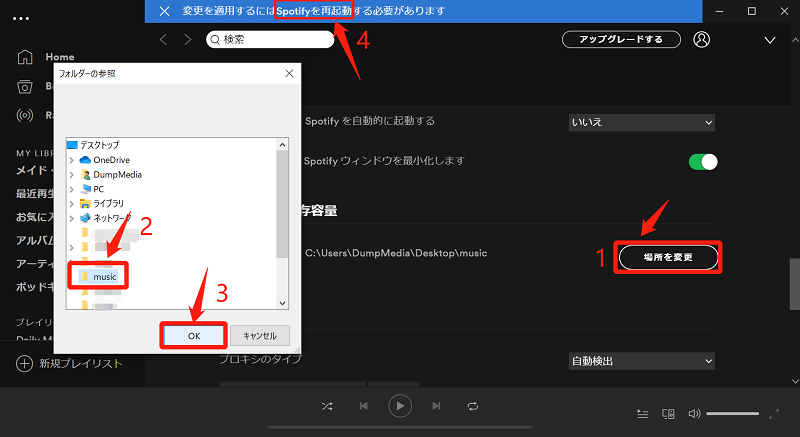Viewport: 800px width, 437px height.
Task: Toggle shuffle playback
Action: coord(327,406)
